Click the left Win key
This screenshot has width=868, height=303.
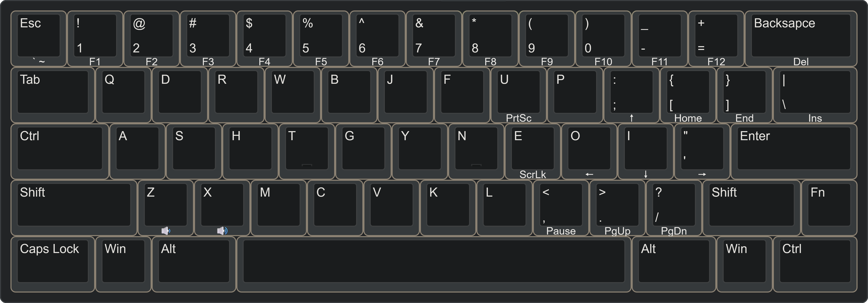[x=123, y=264]
